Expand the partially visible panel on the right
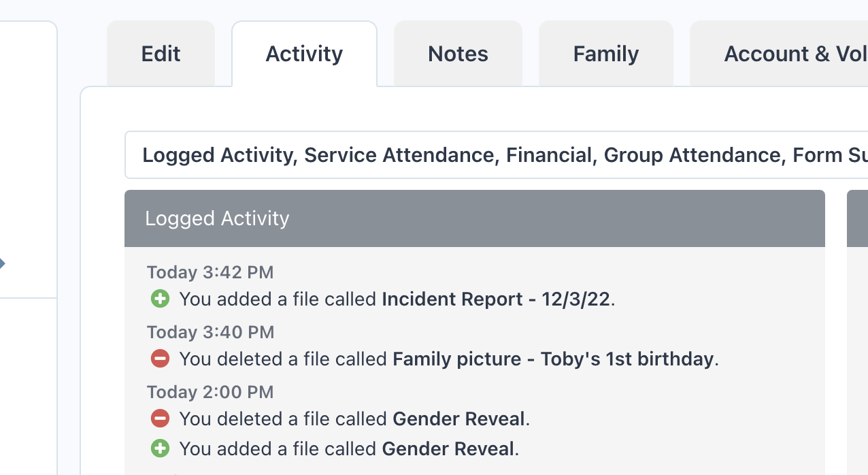The width and height of the screenshot is (868, 475). pyautogui.click(x=858, y=218)
